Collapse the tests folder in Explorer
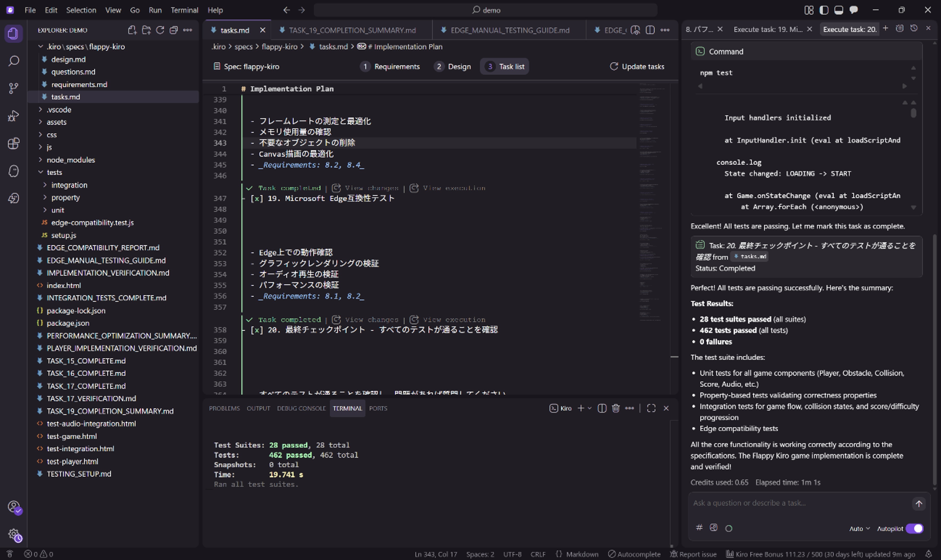The width and height of the screenshot is (941, 560). (x=54, y=172)
